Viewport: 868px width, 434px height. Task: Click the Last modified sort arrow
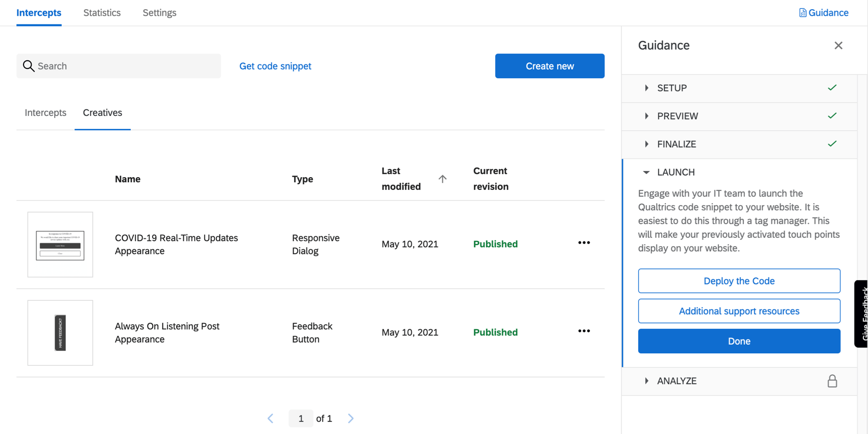click(x=442, y=179)
